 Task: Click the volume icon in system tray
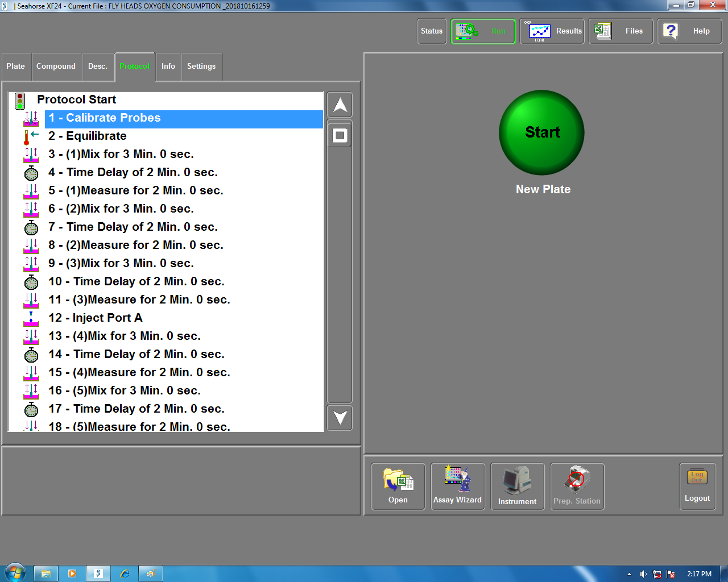tap(643, 574)
